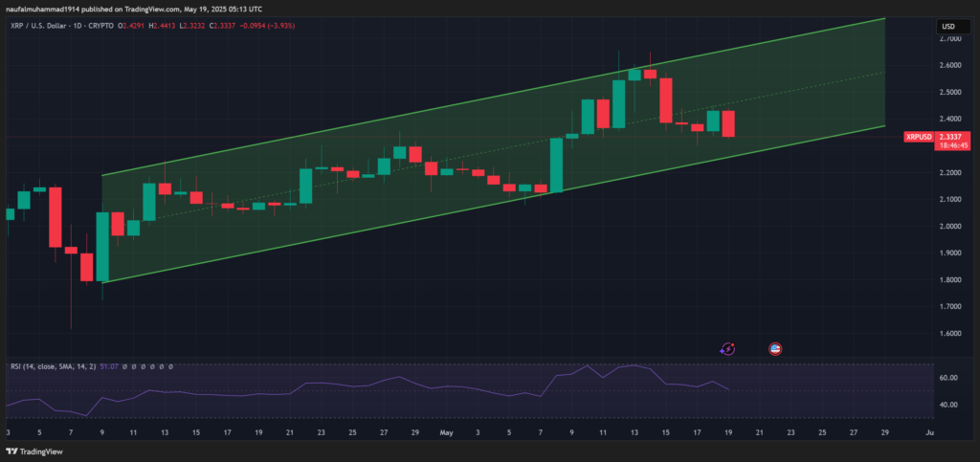
Task: Click the open value O2.4291
Action: click(x=132, y=26)
